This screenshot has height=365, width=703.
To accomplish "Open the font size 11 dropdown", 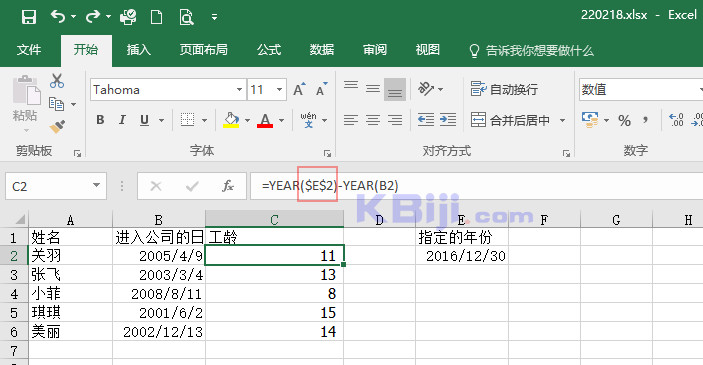I will click(280, 90).
